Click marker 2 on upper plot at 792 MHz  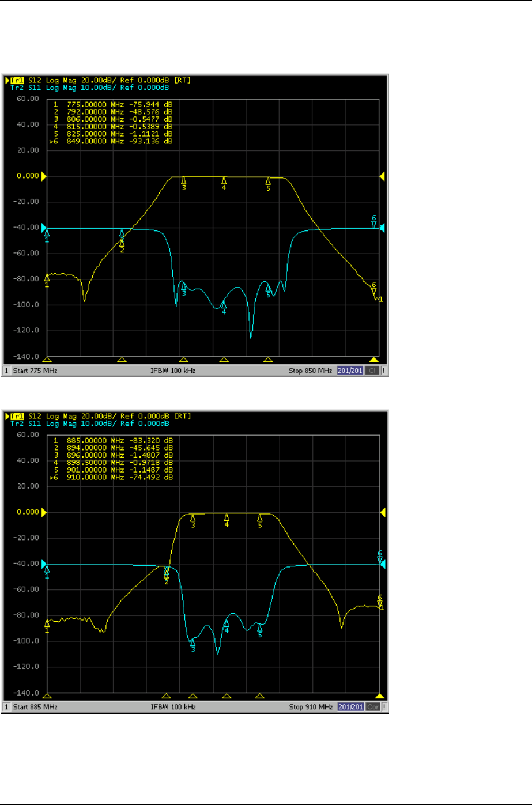click(x=122, y=245)
